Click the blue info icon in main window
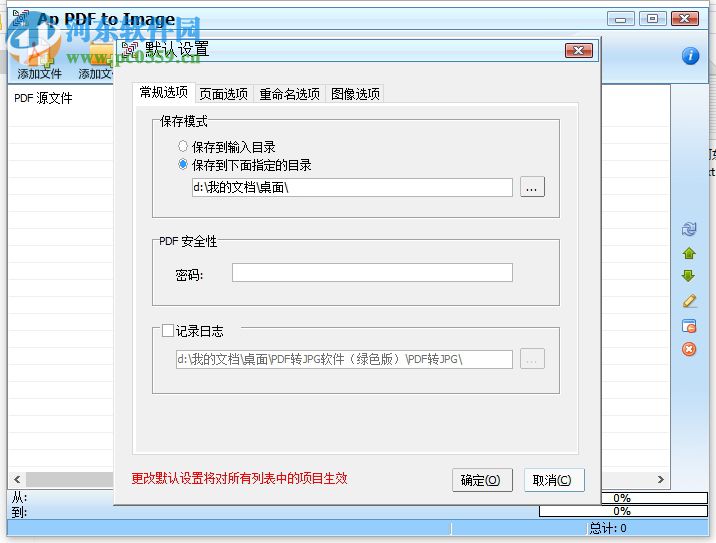The image size is (716, 543). (x=690, y=56)
